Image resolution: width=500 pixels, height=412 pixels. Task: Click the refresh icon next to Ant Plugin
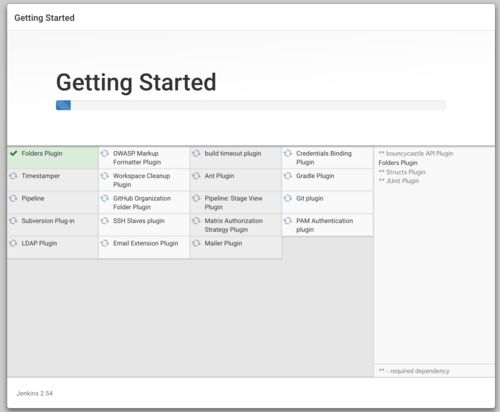pos(196,176)
